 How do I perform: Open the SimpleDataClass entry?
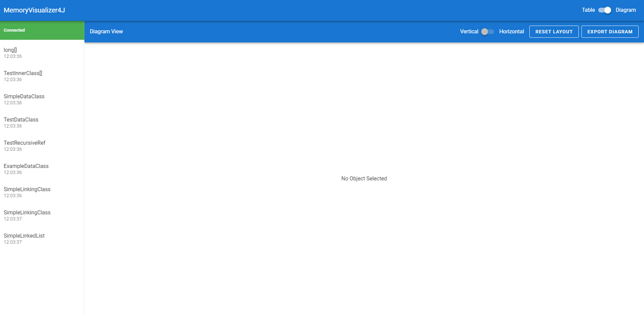tap(42, 99)
